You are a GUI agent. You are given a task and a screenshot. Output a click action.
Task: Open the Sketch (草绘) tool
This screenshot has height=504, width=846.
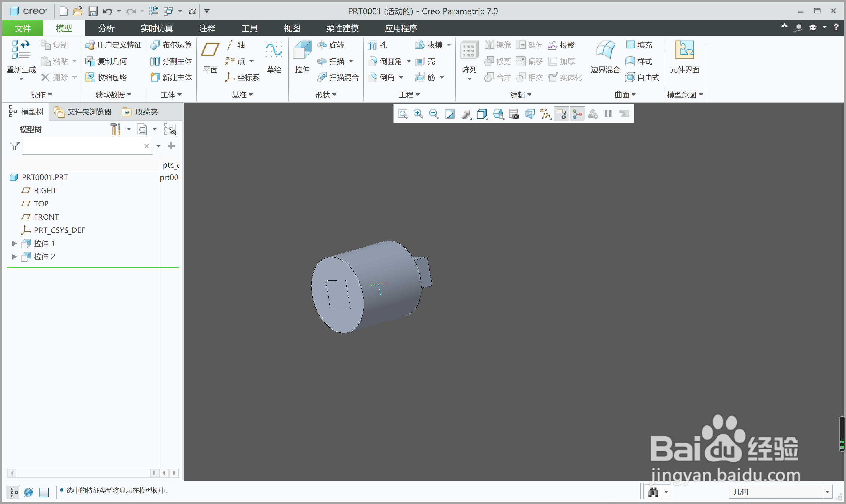tap(274, 57)
